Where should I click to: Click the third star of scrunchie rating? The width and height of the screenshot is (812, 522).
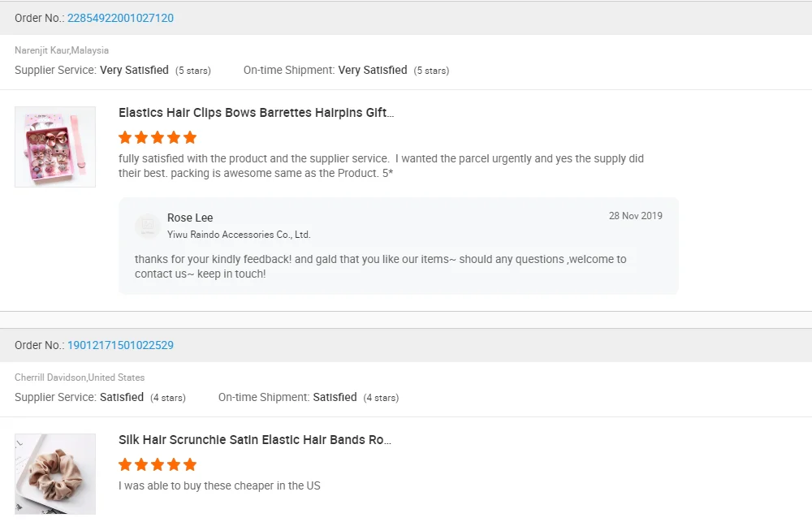point(158,464)
